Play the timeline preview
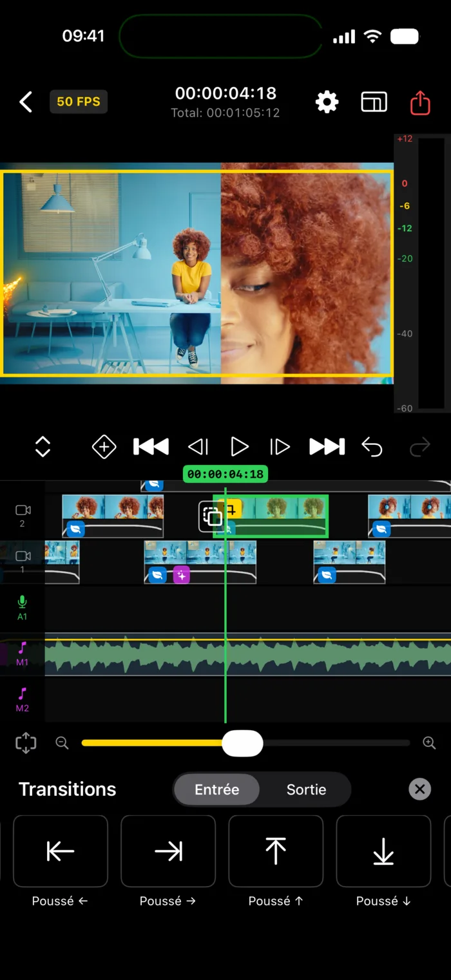This screenshot has height=980, width=451. tap(240, 447)
